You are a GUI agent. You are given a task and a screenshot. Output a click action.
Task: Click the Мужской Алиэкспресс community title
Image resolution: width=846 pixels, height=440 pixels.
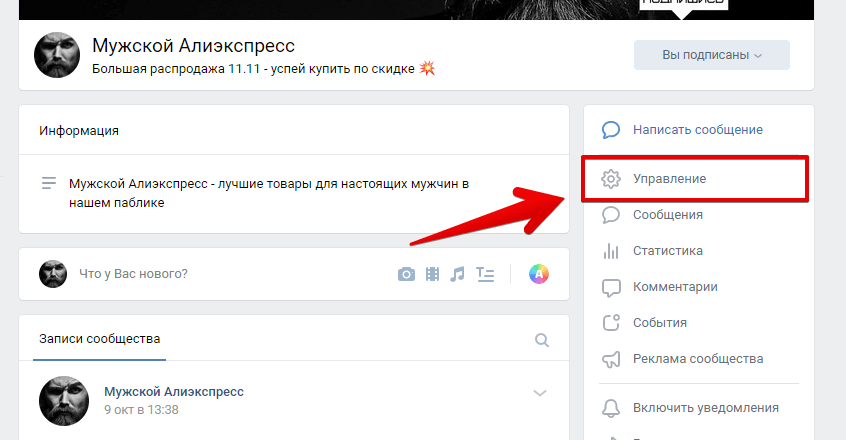193,46
